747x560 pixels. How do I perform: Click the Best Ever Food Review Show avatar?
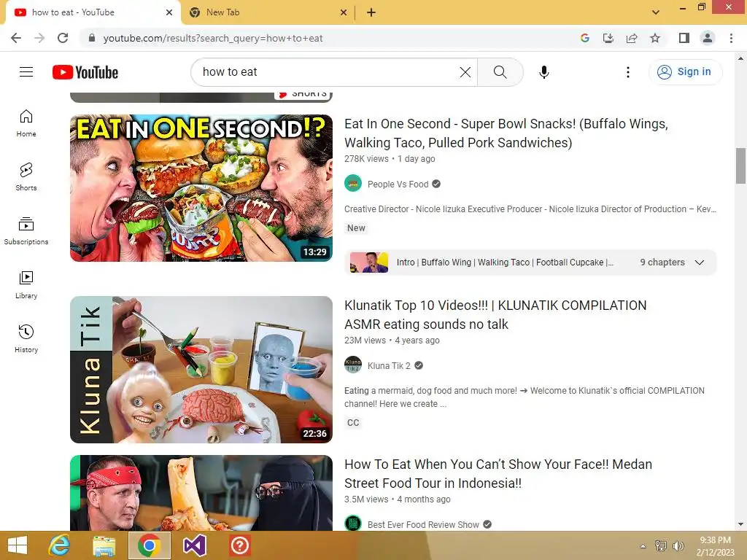[x=353, y=524]
